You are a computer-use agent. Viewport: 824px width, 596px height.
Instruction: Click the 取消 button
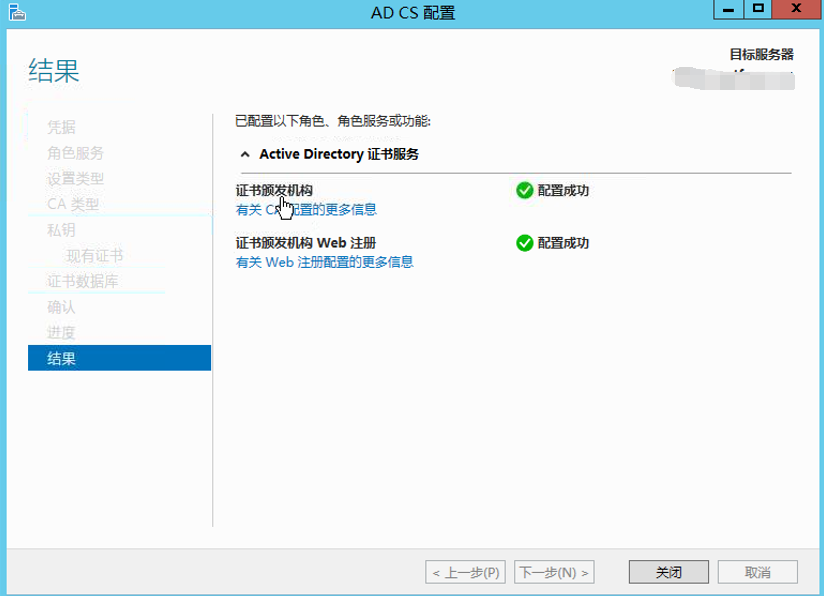coord(757,572)
